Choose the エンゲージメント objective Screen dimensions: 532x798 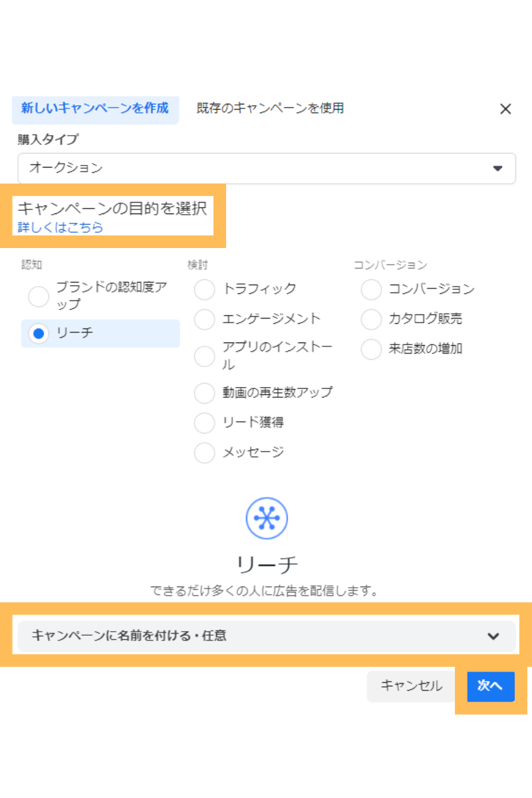(205, 319)
